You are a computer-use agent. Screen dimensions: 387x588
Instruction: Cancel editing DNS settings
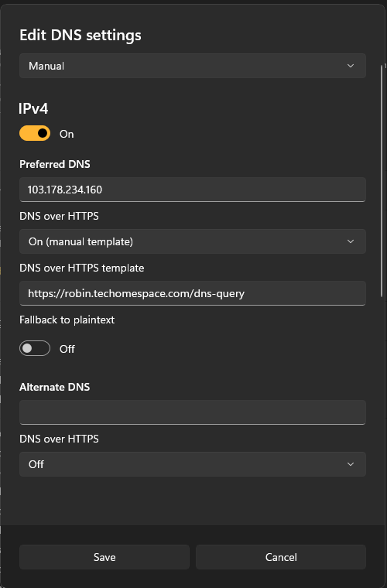(281, 557)
